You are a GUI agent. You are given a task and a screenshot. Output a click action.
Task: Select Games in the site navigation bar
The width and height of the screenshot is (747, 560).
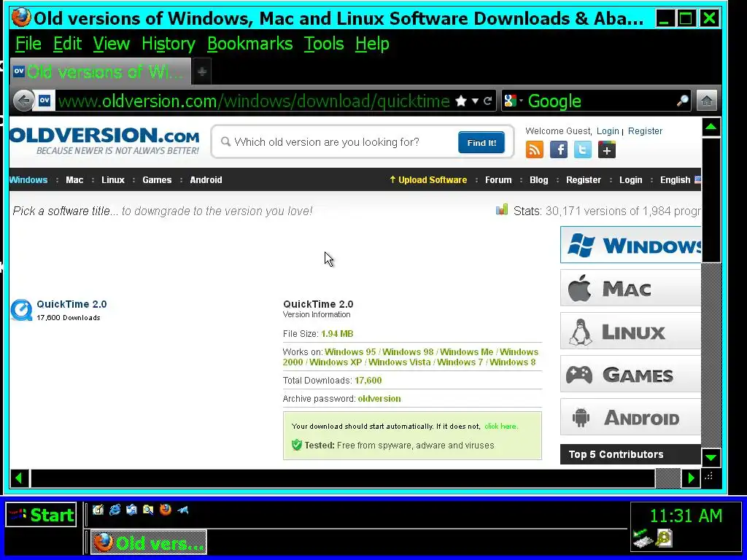coord(157,180)
